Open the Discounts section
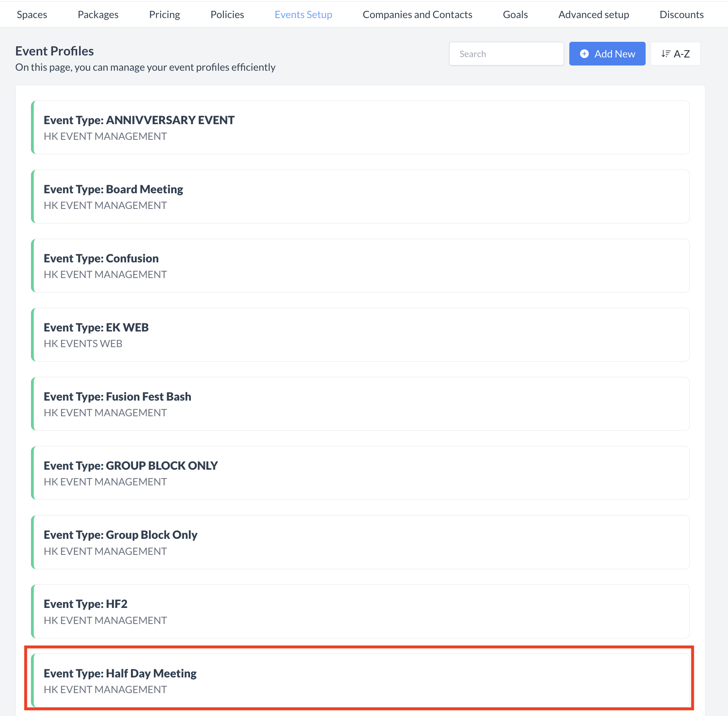Image resolution: width=728 pixels, height=716 pixels. (x=681, y=14)
